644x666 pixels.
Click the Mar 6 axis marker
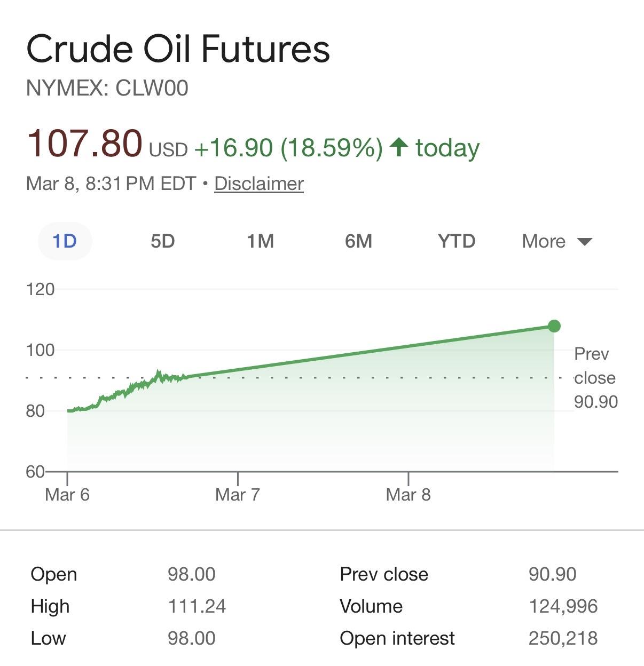coord(67,494)
